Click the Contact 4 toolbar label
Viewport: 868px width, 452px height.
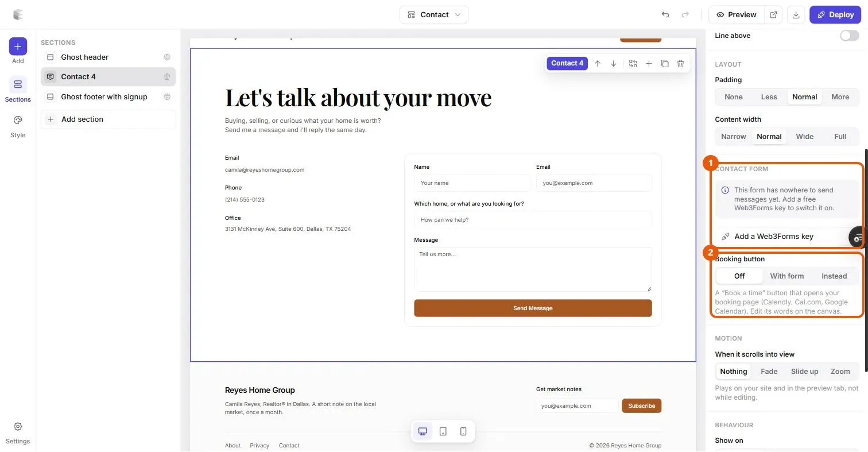[567, 63]
